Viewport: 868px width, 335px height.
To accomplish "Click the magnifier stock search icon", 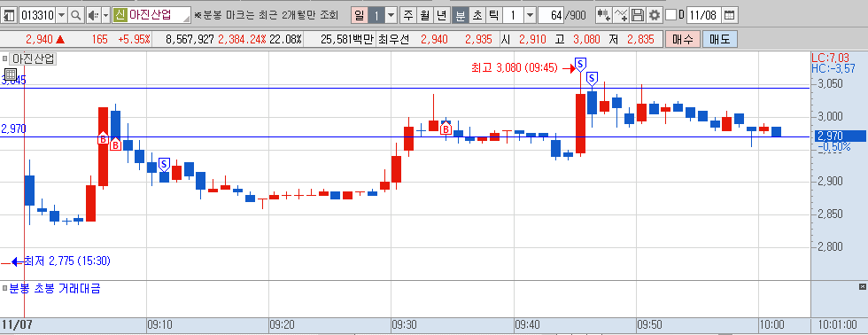I will point(76,15).
